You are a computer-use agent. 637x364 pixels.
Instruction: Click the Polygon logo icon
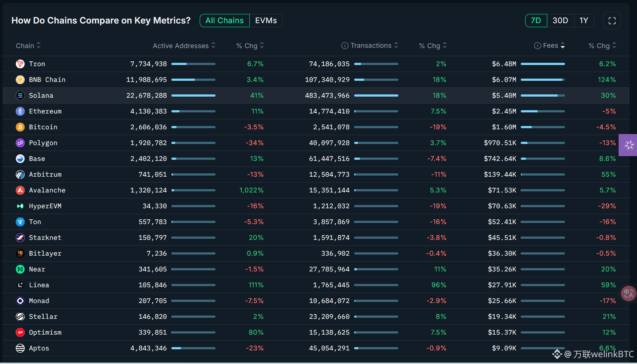point(20,143)
